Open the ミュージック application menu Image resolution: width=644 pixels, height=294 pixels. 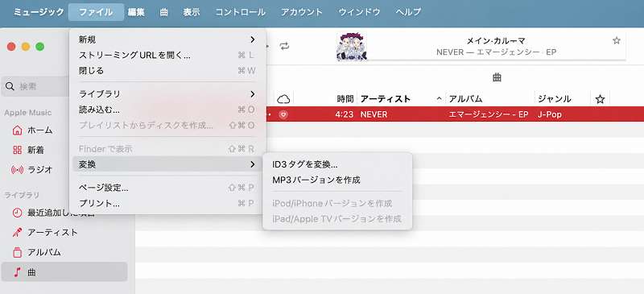click(39, 12)
